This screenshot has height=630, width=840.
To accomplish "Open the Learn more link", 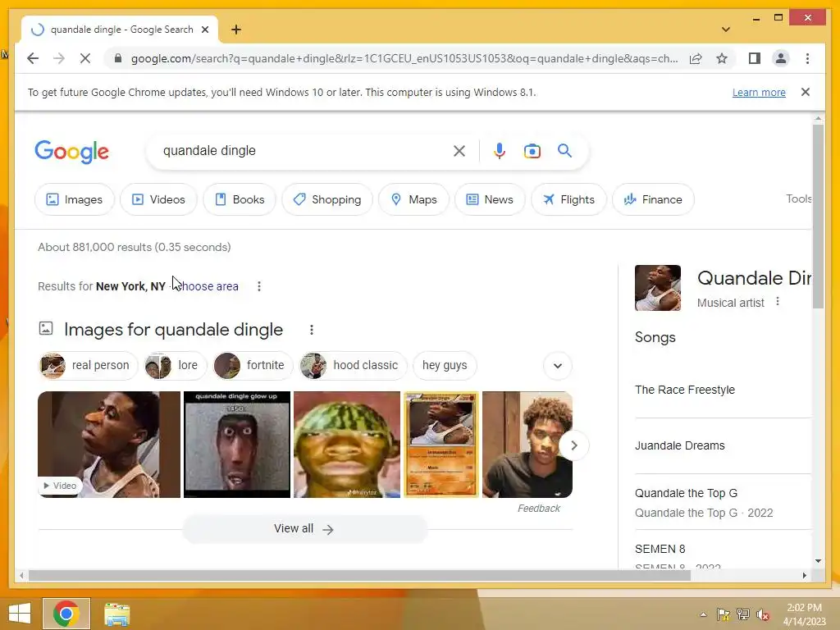I will coord(759,92).
